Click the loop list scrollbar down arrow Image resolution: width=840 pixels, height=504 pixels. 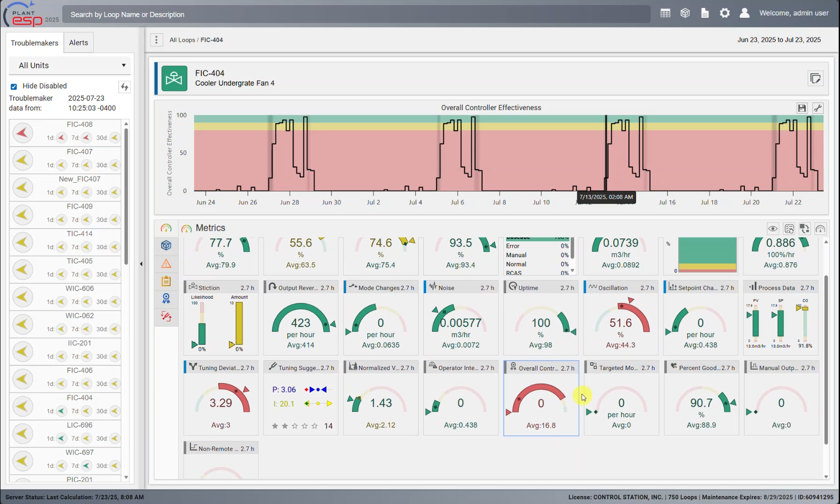126,478
